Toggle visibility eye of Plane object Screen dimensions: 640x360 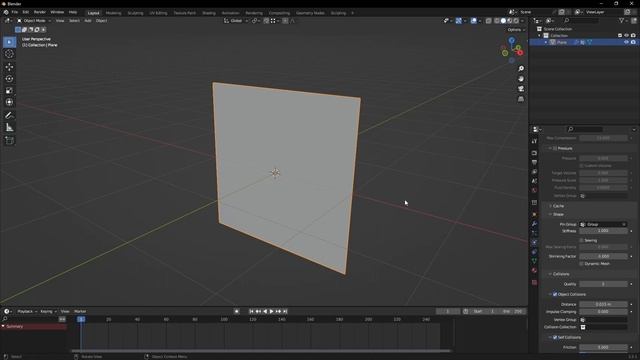tap(627, 42)
